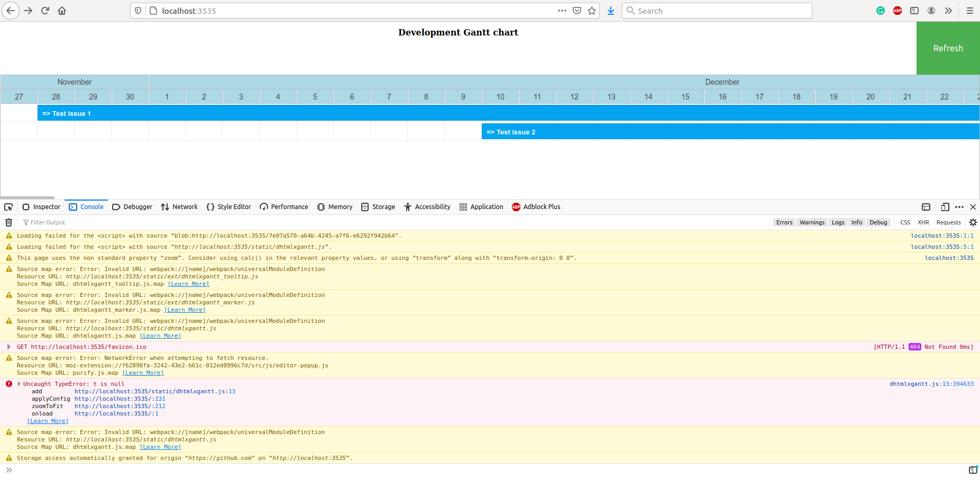The width and height of the screenshot is (980, 487).
Task: Open the Grammarly extension icon
Action: (x=881, y=11)
